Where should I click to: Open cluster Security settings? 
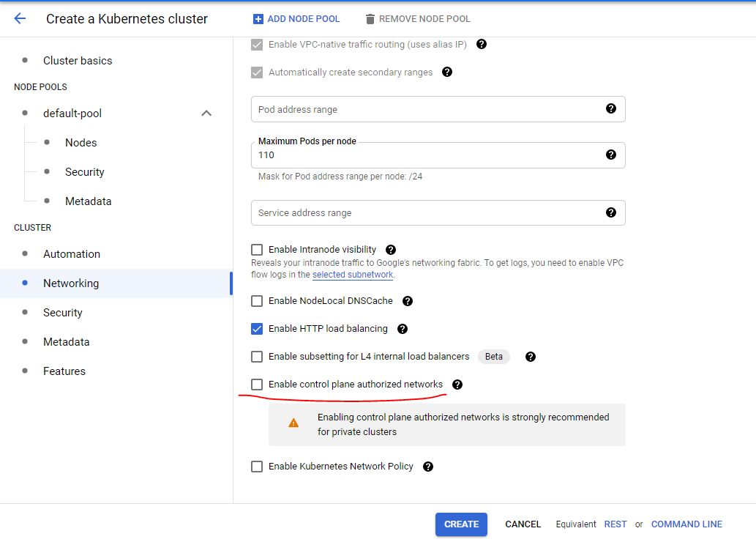coord(63,312)
